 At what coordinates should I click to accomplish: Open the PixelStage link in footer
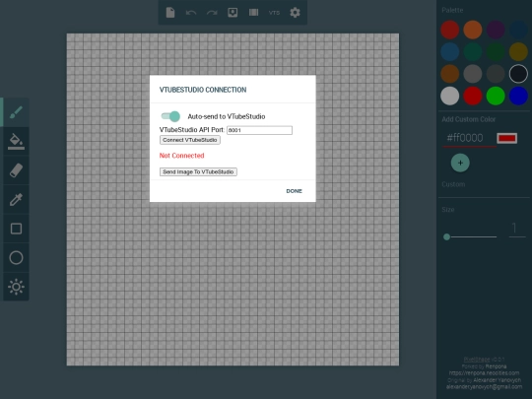point(477,360)
